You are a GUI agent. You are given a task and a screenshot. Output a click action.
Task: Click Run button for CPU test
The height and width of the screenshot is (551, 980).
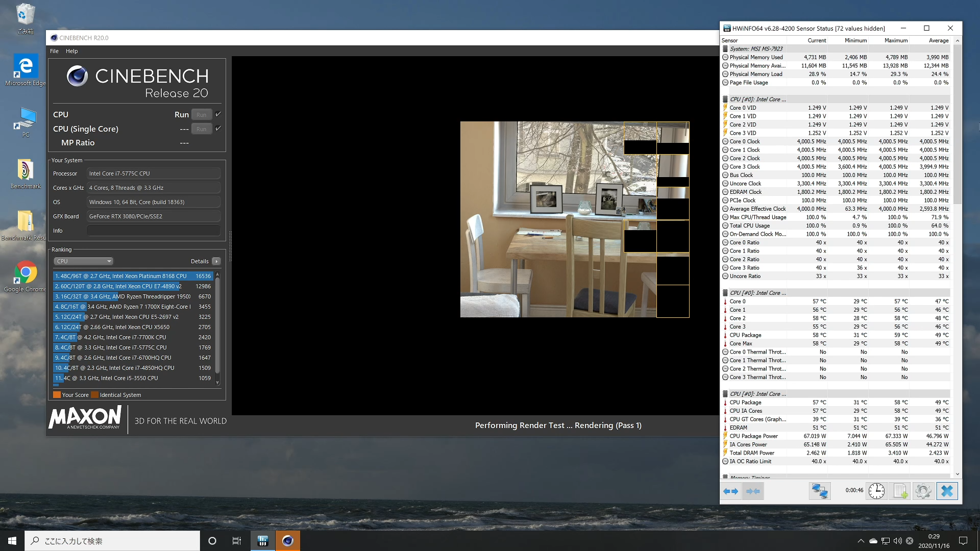[202, 115]
